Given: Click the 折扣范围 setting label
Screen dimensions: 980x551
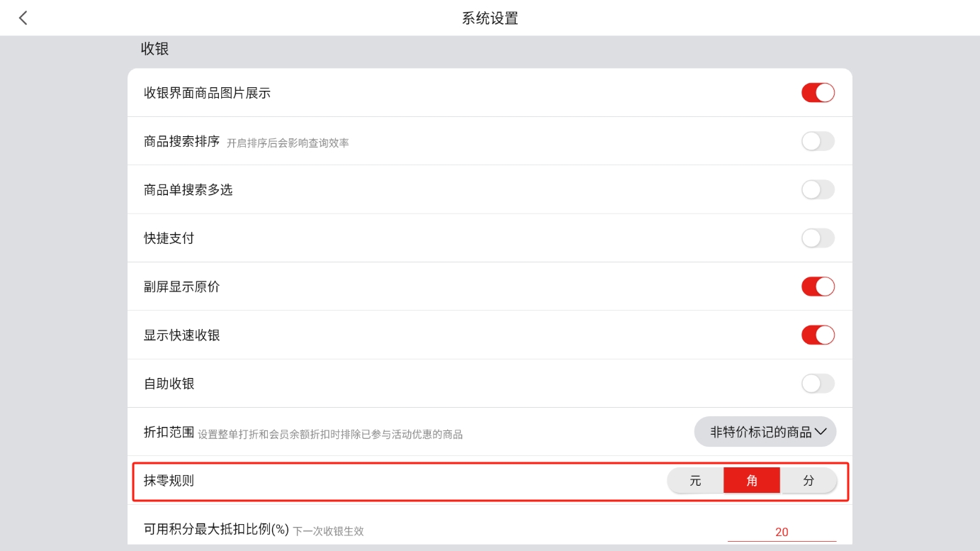Looking at the screenshot, I should (x=169, y=432).
